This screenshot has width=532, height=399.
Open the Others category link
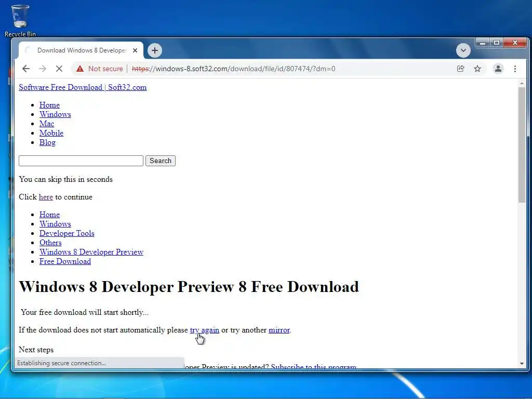50,243
